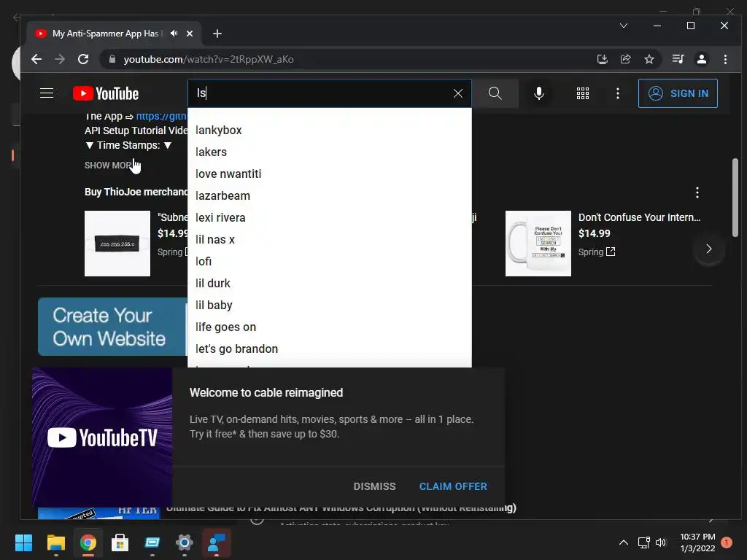Open the mug merch thumbnail
Viewport: 747px width, 560px height.
click(x=538, y=244)
